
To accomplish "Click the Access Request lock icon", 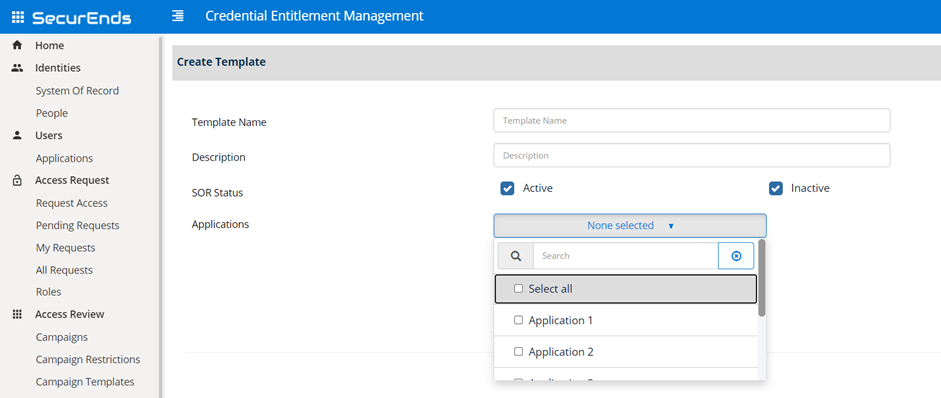I will [17, 181].
